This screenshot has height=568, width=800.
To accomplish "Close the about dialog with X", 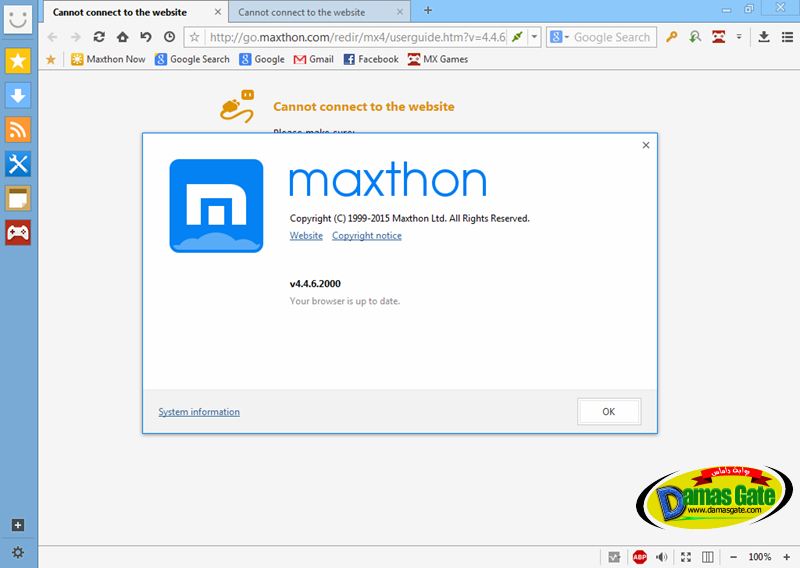I will (646, 145).
